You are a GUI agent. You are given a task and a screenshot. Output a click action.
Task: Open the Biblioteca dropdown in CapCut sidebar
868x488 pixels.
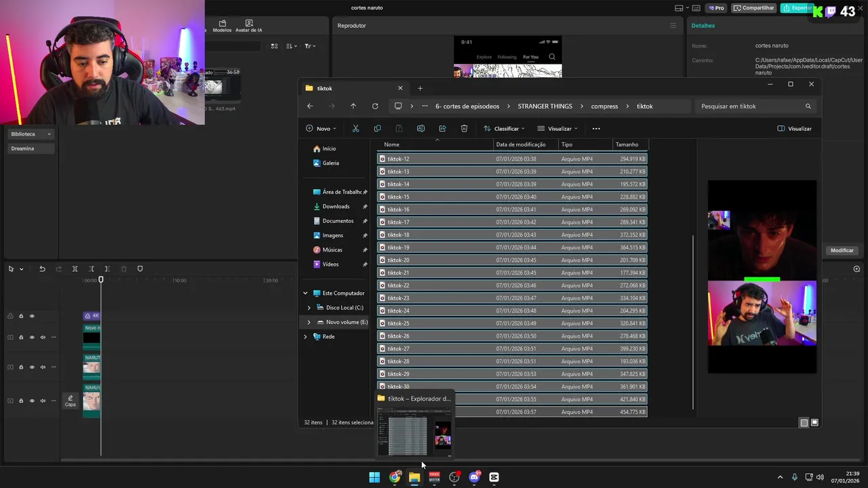tap(31, 134)
